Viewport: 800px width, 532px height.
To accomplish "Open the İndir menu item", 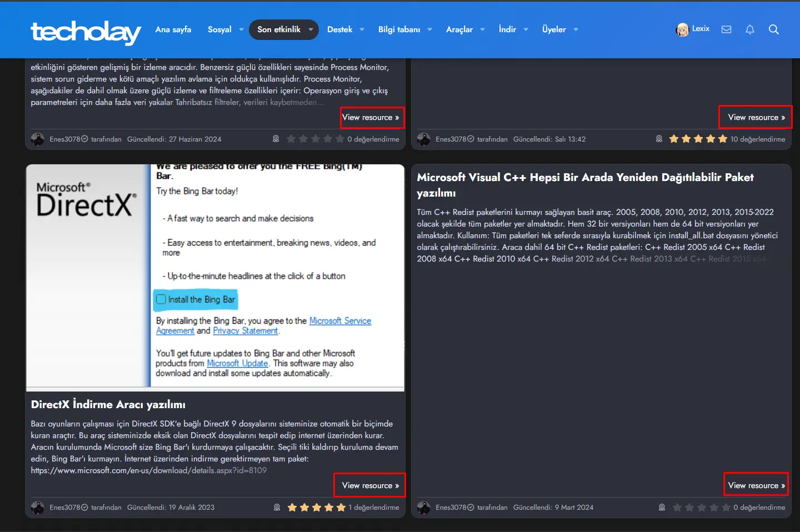I will click(x=507, y=29).
